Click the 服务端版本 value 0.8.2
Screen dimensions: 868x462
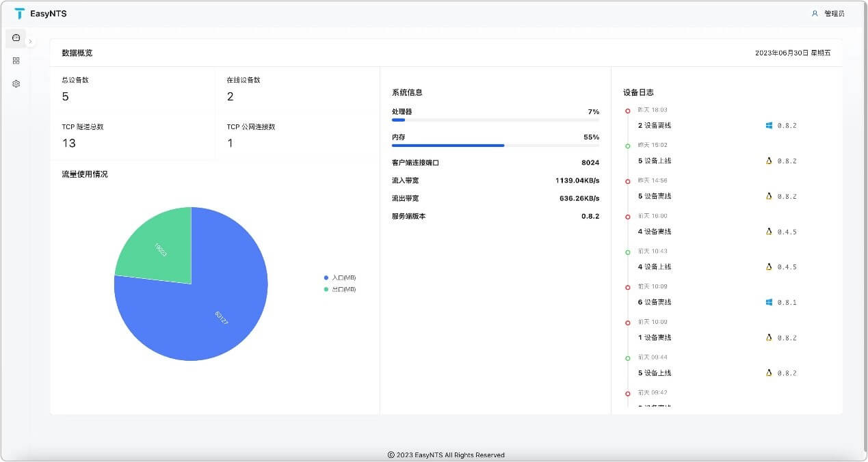[x=590, y=216]
